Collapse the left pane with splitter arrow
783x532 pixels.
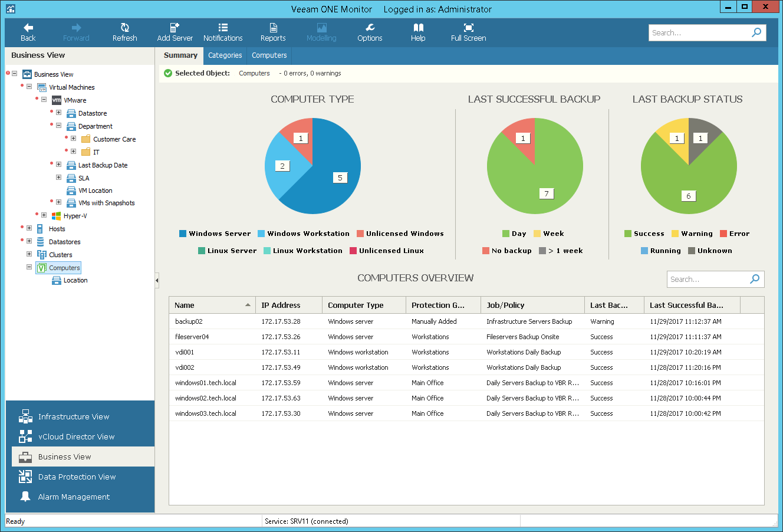[x=157, y=280]
